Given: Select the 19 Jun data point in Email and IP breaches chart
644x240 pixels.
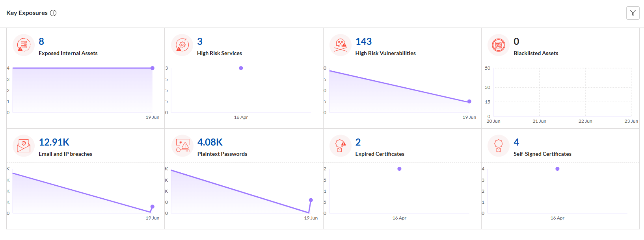Looking at the screenshot, I should (x=153, y=207).
